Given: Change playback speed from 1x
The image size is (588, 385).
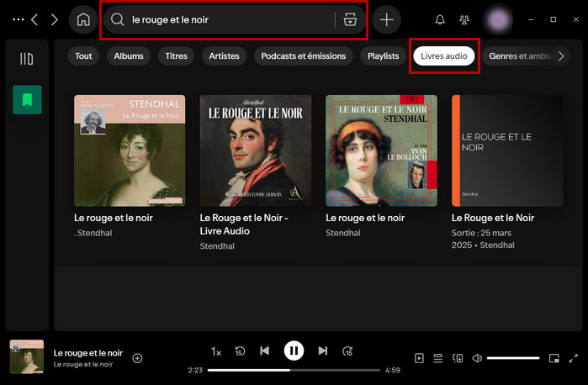Looking at the screenshot, I should (x=216, y=351).
